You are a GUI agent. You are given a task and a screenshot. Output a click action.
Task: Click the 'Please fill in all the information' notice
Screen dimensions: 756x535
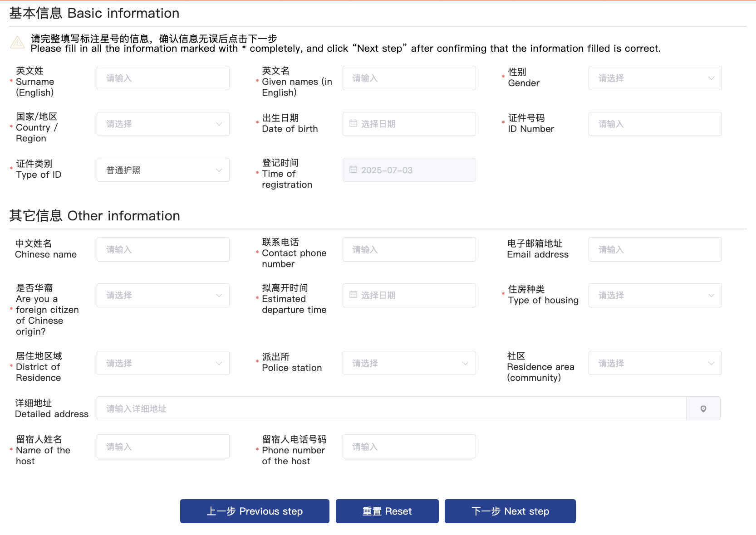(345, 44)
